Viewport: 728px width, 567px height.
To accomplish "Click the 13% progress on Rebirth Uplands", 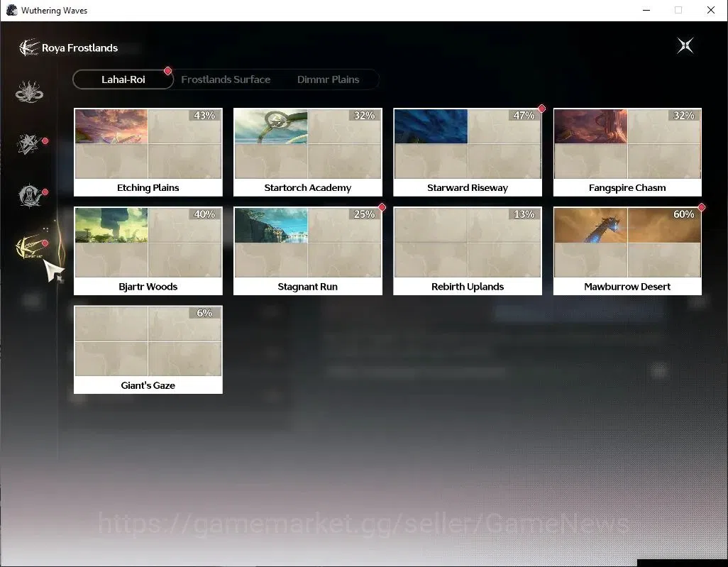I will point(524,214).
